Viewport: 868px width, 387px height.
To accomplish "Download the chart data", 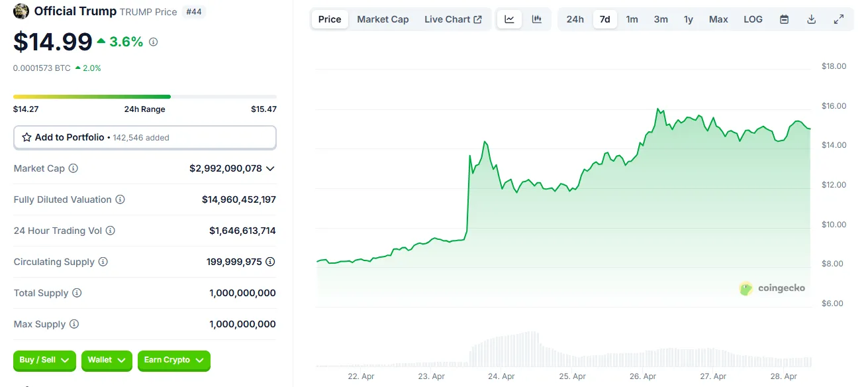I will (811, 19).
